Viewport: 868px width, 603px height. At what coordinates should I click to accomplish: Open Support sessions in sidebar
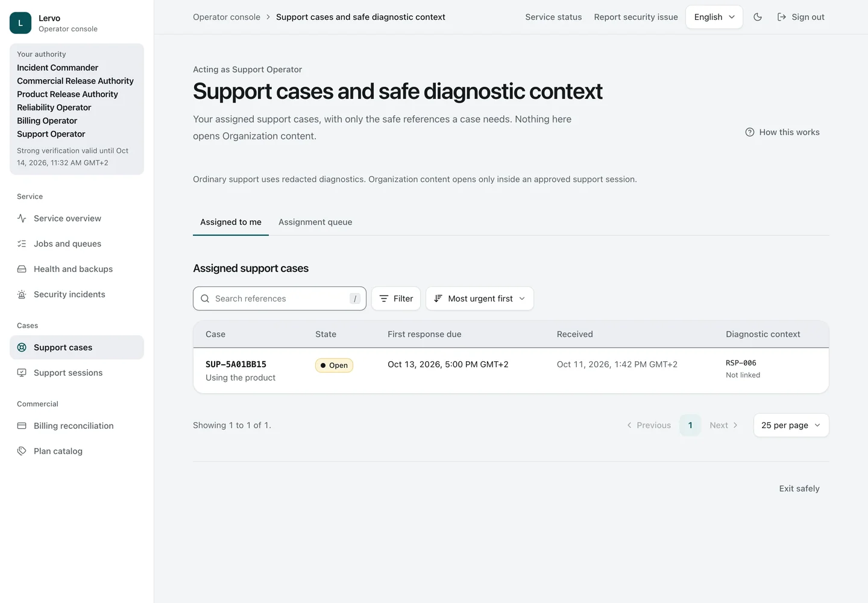[77, 373]
